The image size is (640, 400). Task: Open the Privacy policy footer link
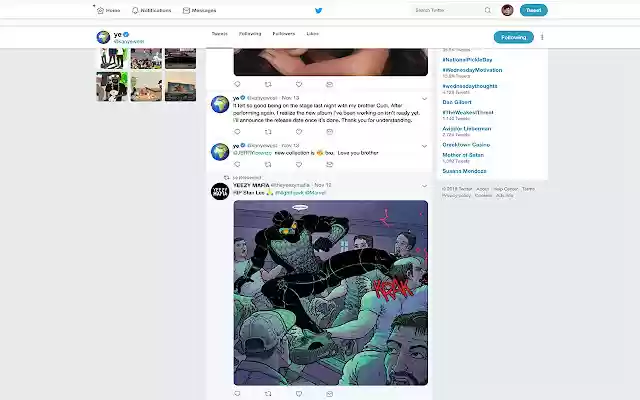(456, 196)
